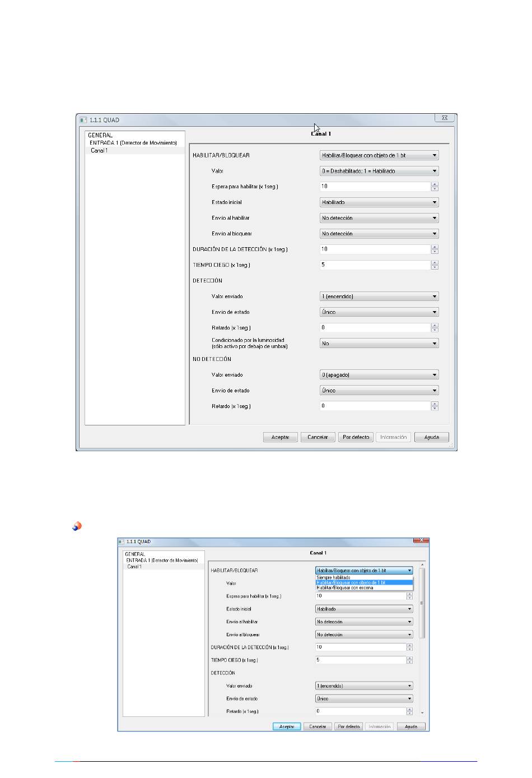Select Canal 1 in the larger dialog tree
This screenshot has width=532, height=778.
pyautogui.click(x=99, y=151)
